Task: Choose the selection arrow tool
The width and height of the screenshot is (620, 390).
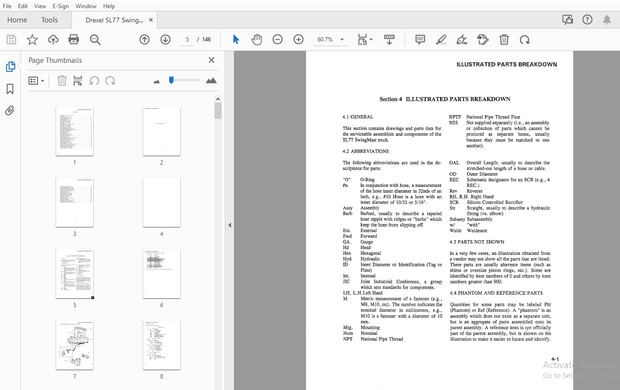Action: coord(236,40)
